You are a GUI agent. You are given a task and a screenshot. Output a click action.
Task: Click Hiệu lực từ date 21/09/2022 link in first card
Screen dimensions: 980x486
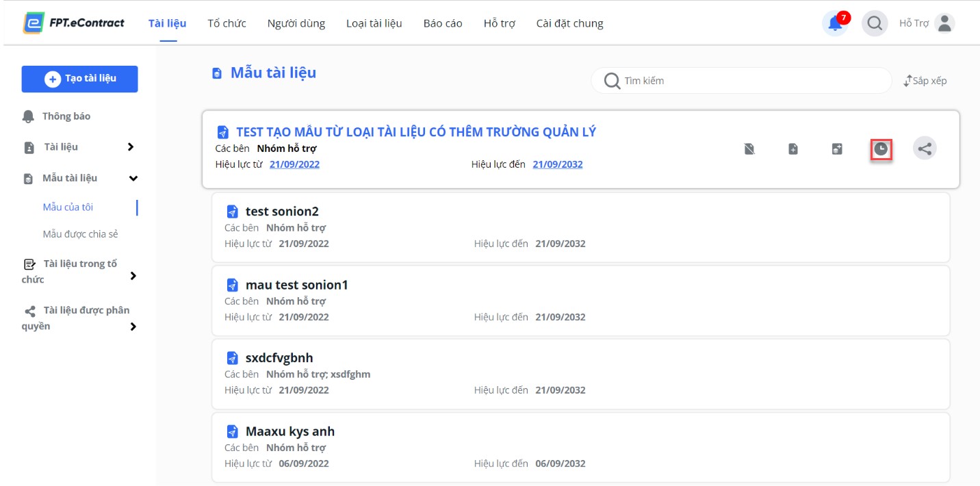coord(295,164)
